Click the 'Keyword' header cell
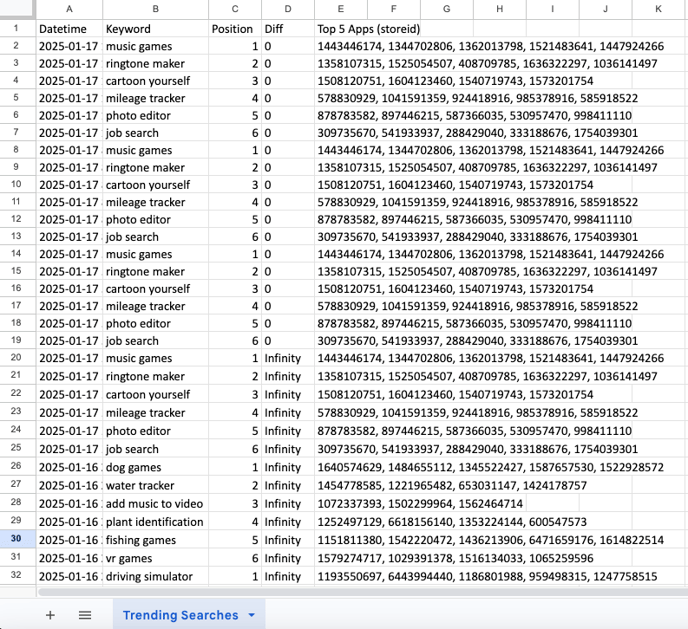The image size is (688, 629). coord(155,29)
